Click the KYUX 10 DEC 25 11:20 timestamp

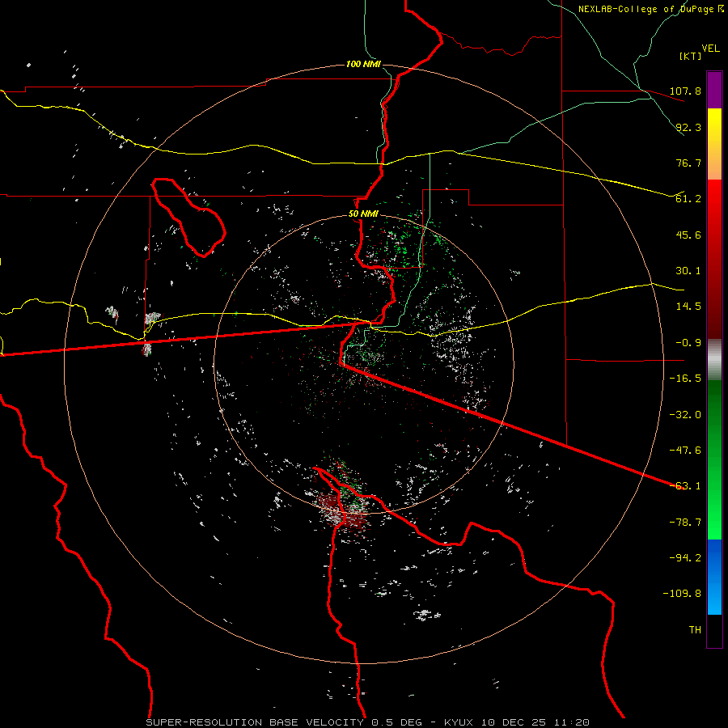pyautogui.click(x=517, y=722)
